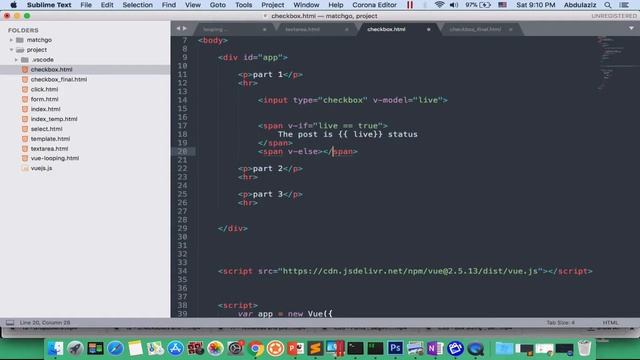Click the battery status indicator
The image size is (640, 360).
pyautogui.click(x=478, y=5)
